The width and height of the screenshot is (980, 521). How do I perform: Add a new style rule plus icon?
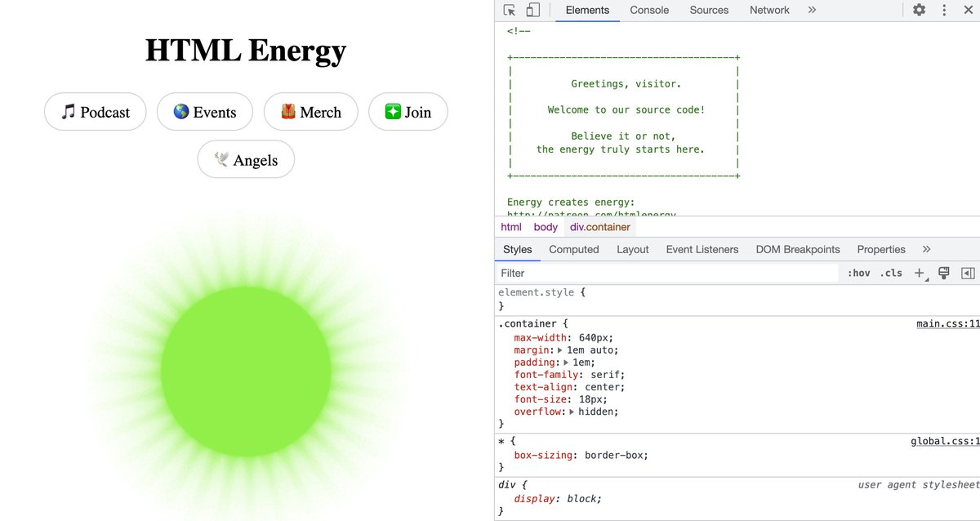pyautogui.click(x=920, y=273)
